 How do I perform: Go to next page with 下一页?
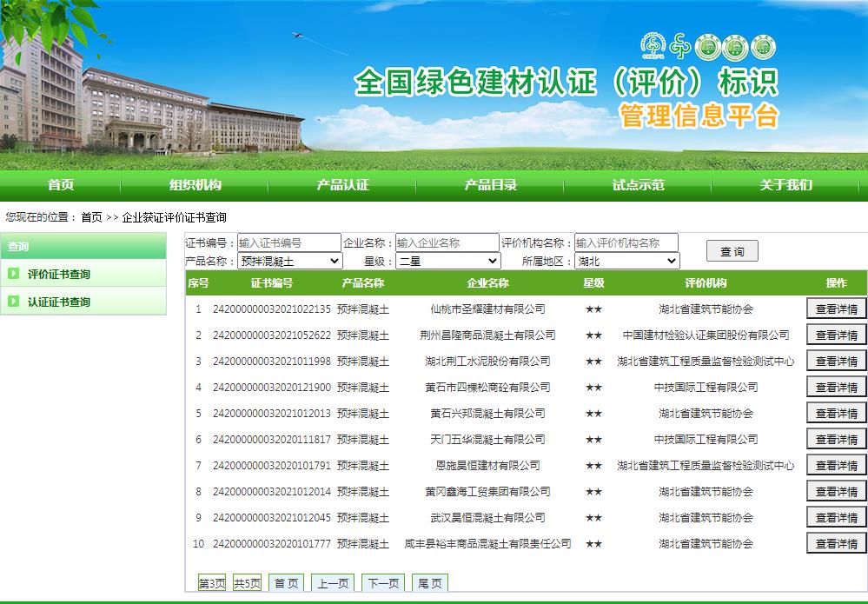[x=383, y=583]
